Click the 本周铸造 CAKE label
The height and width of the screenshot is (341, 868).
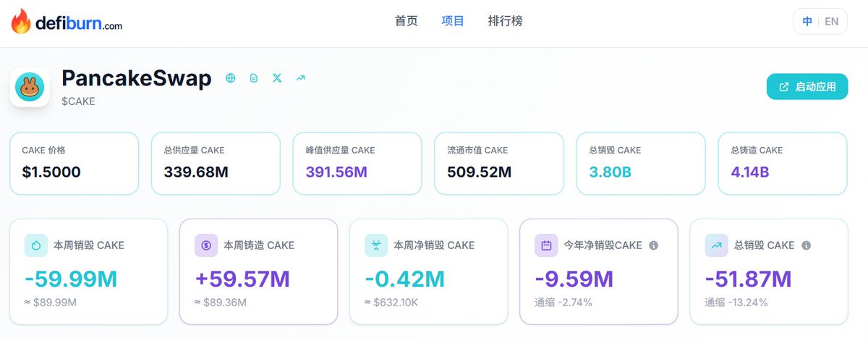259,245
